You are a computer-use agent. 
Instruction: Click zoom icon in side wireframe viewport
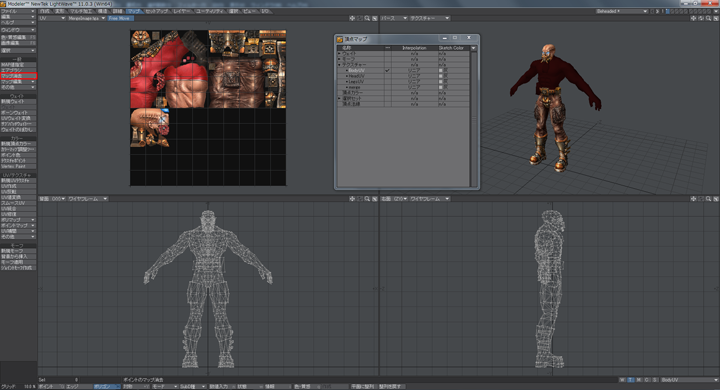pos(709,199)
